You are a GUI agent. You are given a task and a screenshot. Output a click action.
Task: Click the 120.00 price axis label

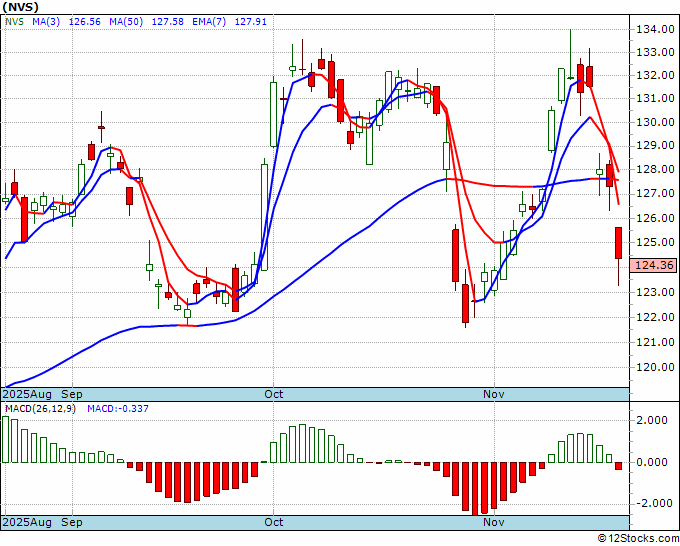click(655, 367)
